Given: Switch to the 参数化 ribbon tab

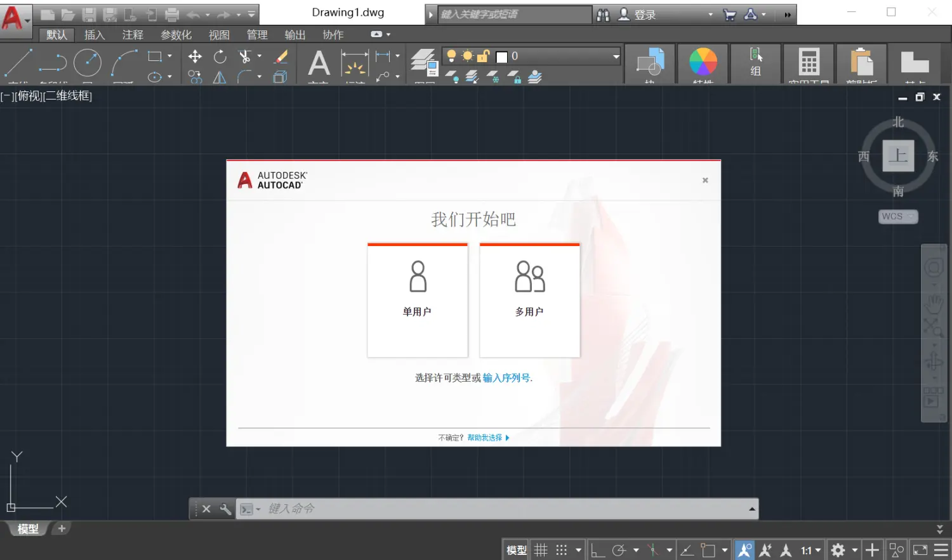Looking at the screenshot, I should (x=176, y=35).
